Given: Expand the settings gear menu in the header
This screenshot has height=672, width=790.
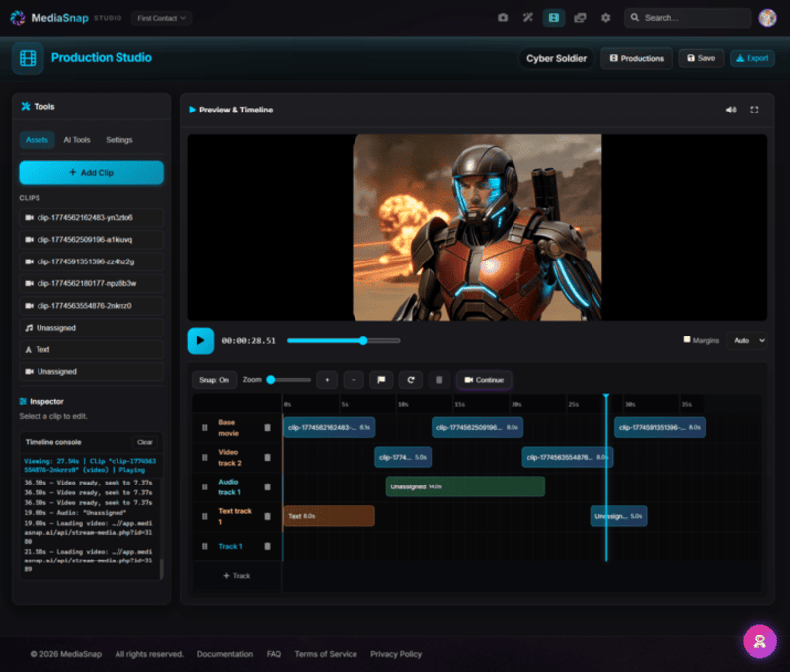Looking at the screenshot, I should pyautogui.click(x=606, y=17).
